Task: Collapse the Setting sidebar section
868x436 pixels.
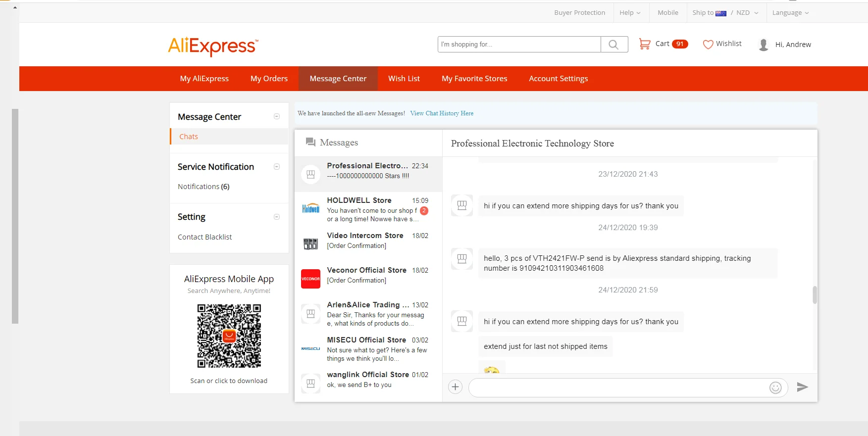Action: coord(277,217)
